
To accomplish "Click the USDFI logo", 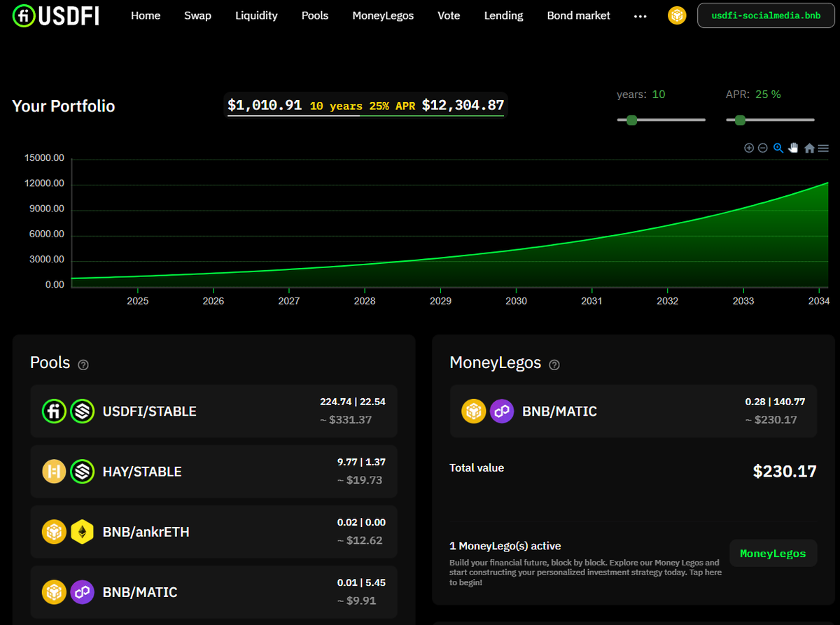I will (56, 15).
